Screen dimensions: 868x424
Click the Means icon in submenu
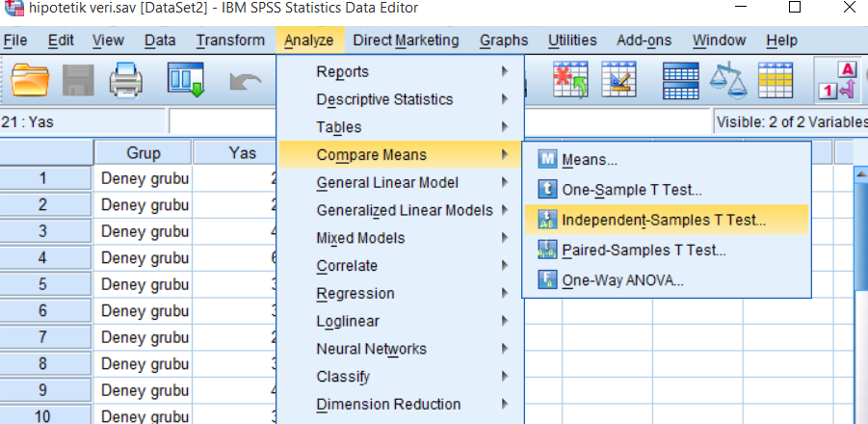point(547,160)
